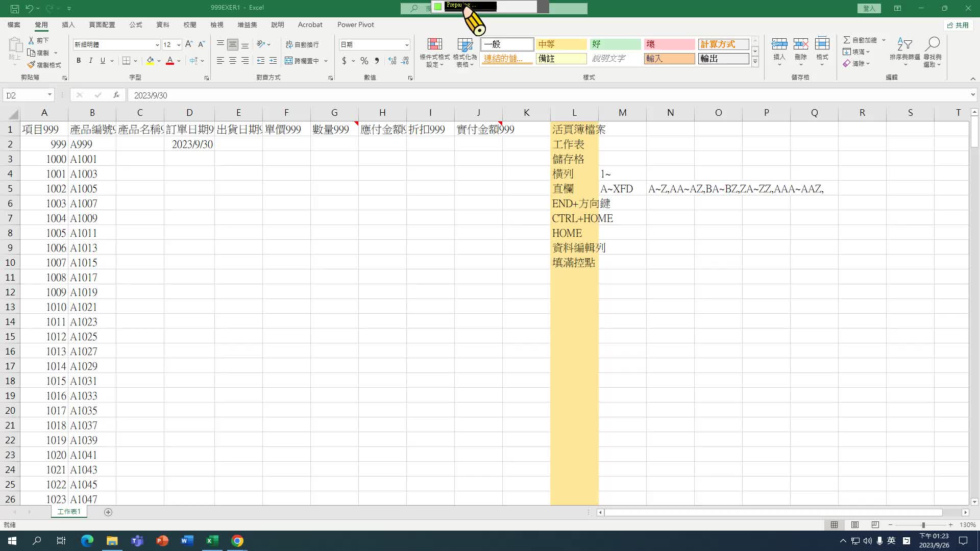Image resolution: width=980 pixels, height=551 pixels.
Task: Open Chrome from the Windows taskbar
Action: coord(237,540)
